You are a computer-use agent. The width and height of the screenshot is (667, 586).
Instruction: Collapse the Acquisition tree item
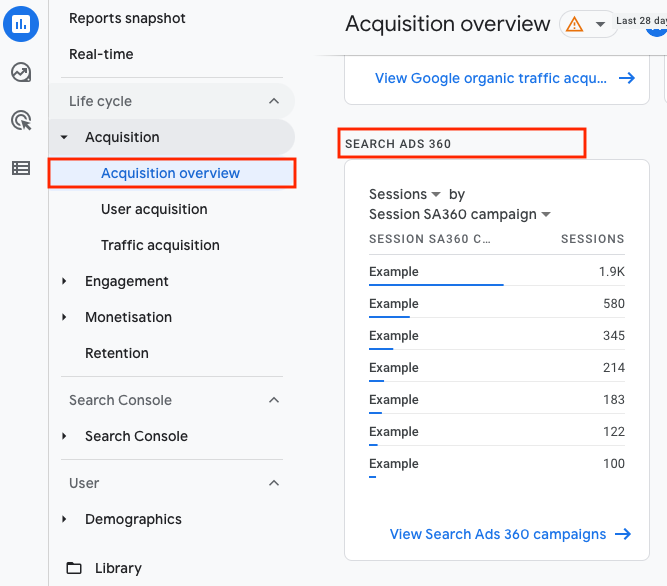(x=64, y=137)
